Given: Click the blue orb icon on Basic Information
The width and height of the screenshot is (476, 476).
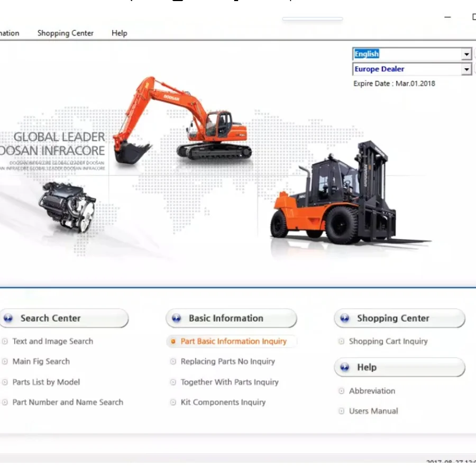Looking at the screenshot, I should point(176,318).
